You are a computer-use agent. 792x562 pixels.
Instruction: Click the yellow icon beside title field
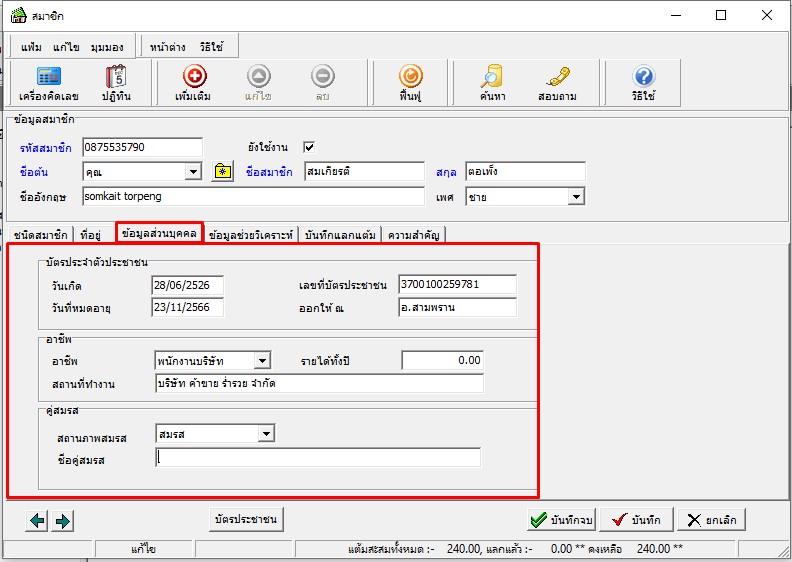[223, 172]
